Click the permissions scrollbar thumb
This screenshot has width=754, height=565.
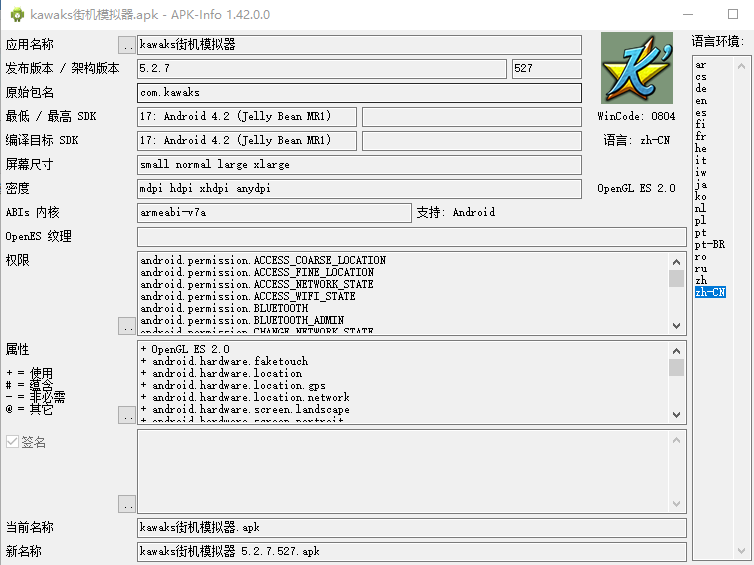[x=677, y=278]
